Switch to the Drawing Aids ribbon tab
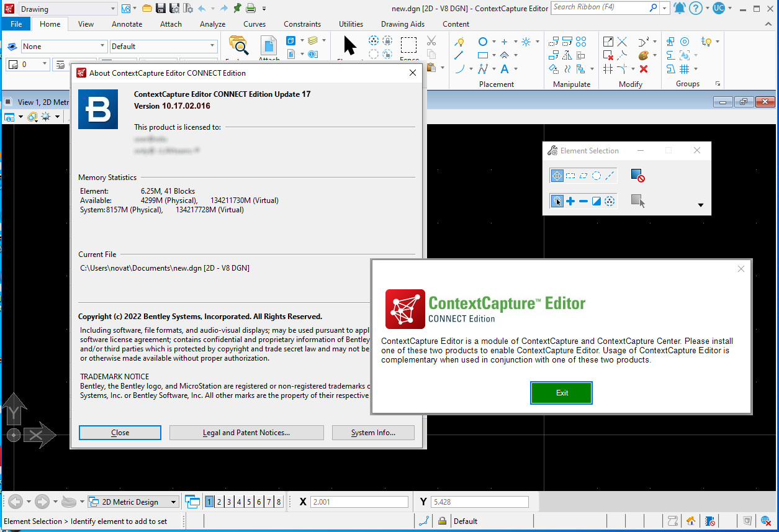The width and height of the screenshot is (779, 532). coord(403,24)
